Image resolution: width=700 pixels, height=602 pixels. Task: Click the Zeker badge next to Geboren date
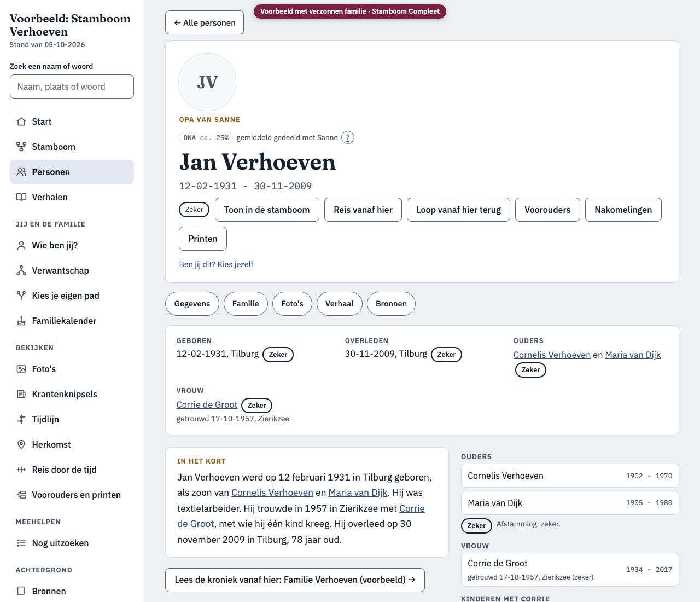278,355
